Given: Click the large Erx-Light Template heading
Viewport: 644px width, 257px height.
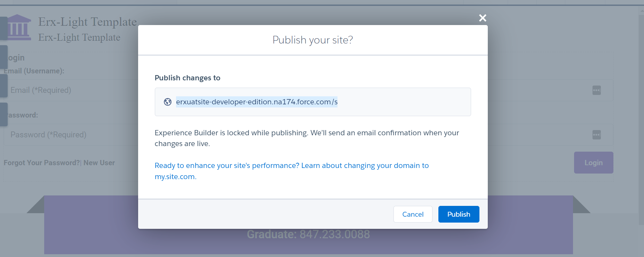Looking at the screenshot, I should tap(87, 22).
